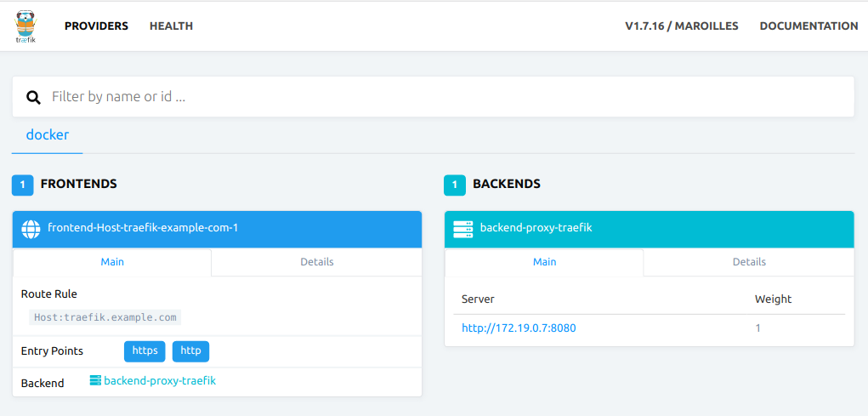Click the FRONTENDS section heading

click(x=78, y=184)
